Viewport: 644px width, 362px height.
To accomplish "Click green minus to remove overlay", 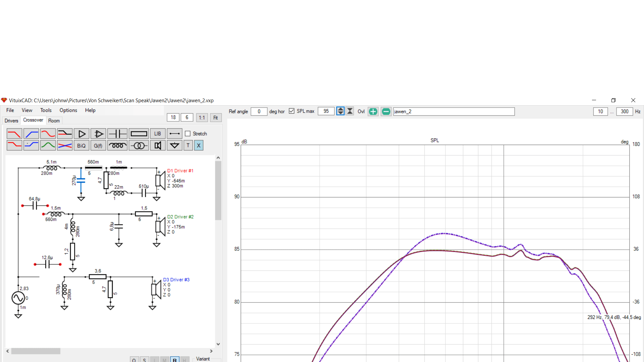I will click(x=386, y=112).
